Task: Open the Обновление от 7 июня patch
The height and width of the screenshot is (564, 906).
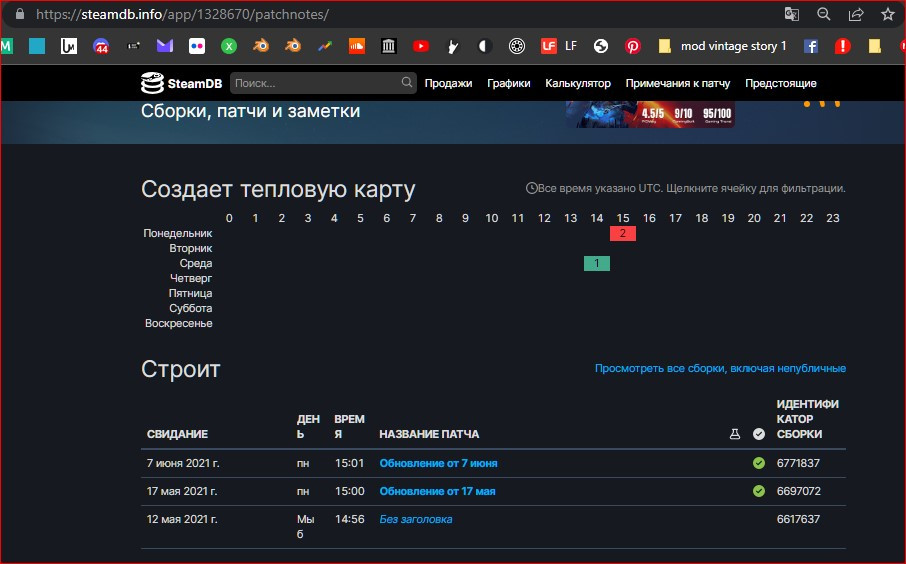Action: point(438,464)
